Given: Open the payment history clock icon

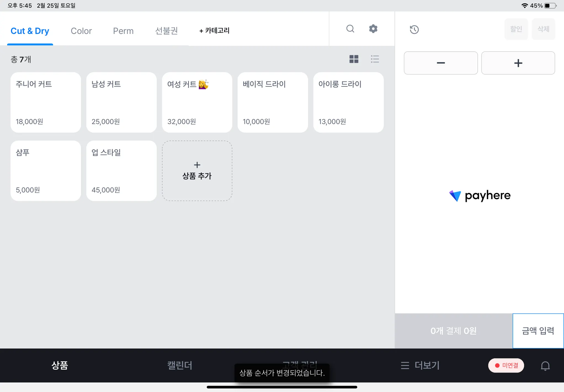Looking at the screenshot, I should (414, 29).
